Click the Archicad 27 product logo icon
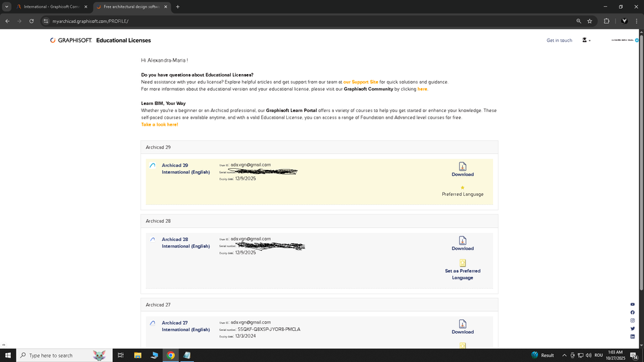644x362 pixels. [152, 323]
